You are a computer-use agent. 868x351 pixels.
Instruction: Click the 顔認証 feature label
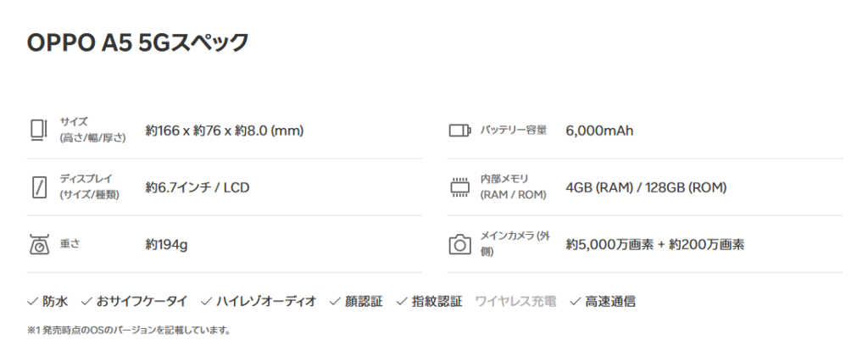point(364,301)
